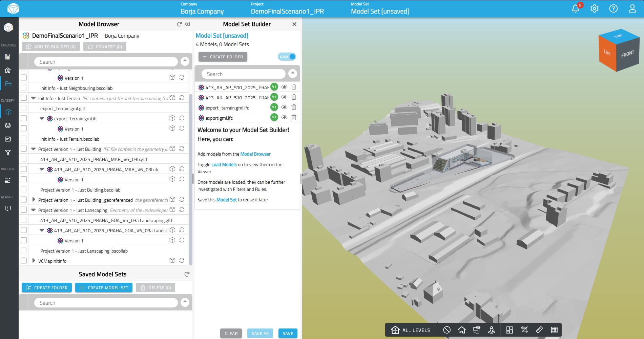Delete export.gml.ifc from the model set
This screenshot has height=339, width=644.
294,117
